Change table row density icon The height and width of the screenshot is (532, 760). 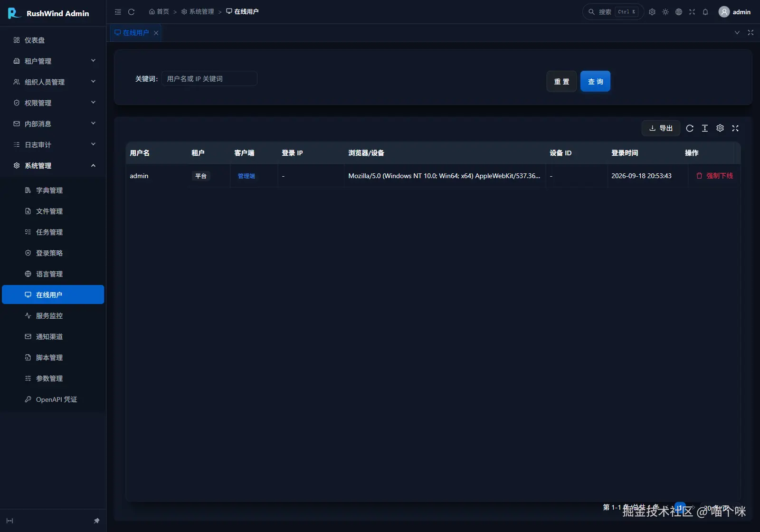[x=705, y=128]
